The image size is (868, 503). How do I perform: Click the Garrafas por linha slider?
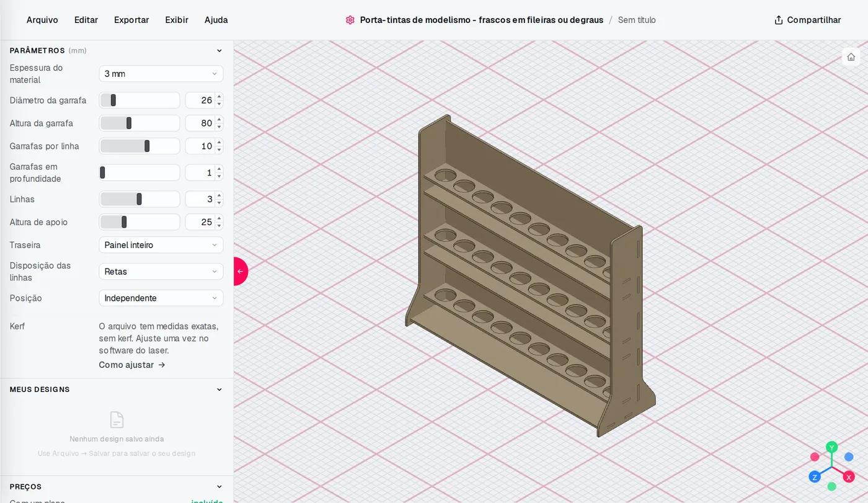139,146
